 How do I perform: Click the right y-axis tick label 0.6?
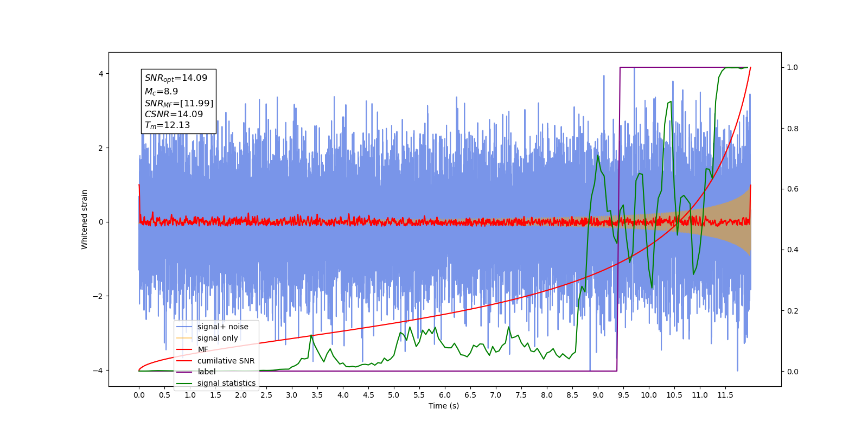coord(793,189)
